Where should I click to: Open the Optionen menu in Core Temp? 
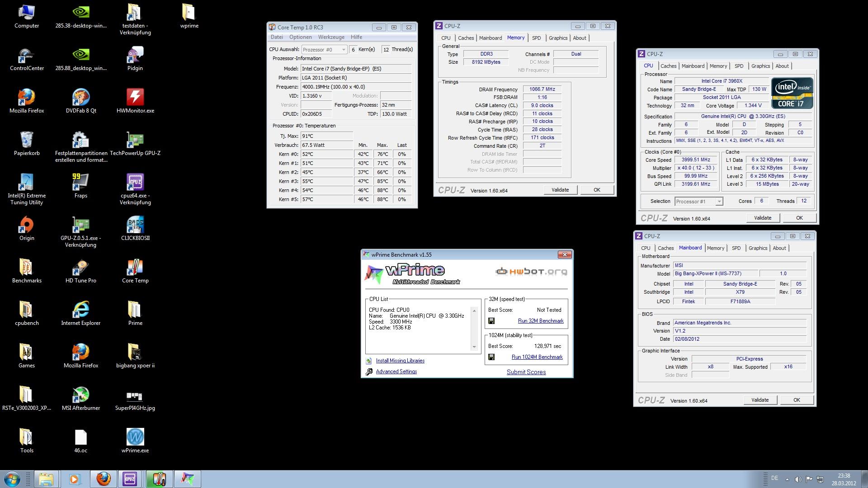301,37
